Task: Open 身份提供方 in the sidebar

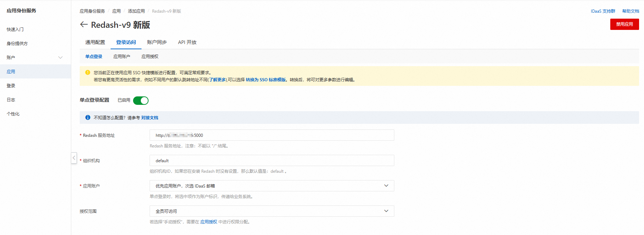Action: click(17, 44)
